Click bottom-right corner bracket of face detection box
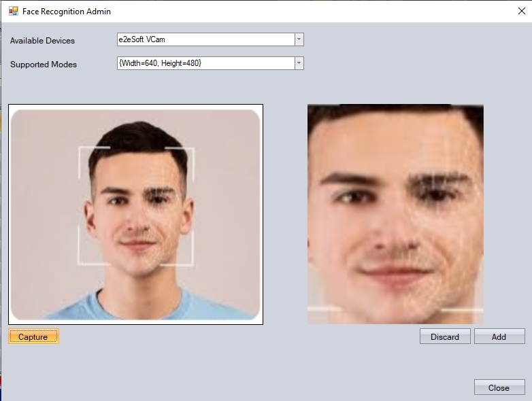This screenshot has width=532, height=401. pos(192,262)
